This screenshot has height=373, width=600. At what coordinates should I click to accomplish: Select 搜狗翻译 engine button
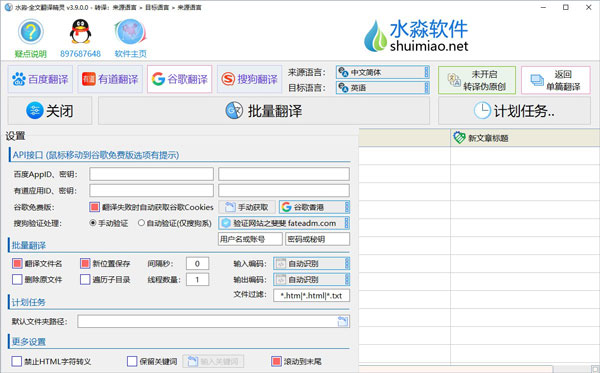249,79
